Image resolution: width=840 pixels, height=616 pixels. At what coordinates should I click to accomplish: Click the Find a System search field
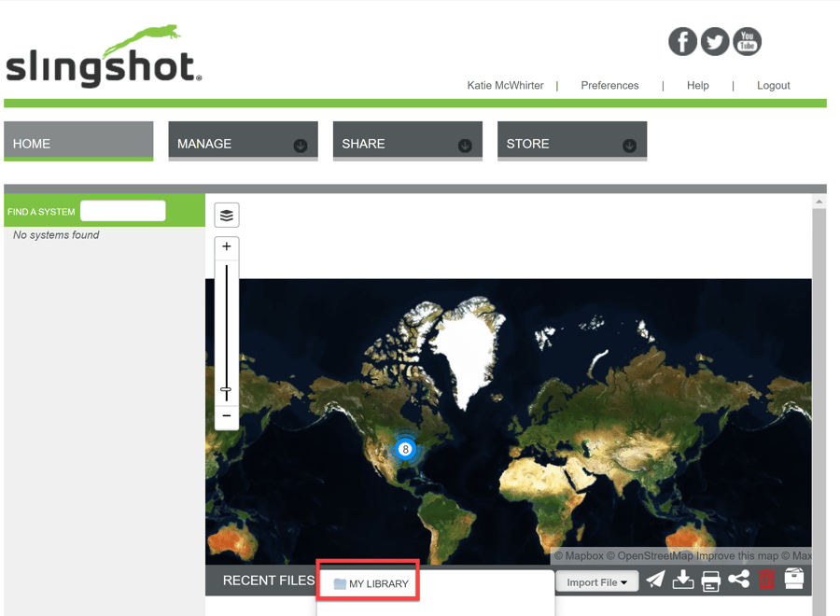point(123,211)
